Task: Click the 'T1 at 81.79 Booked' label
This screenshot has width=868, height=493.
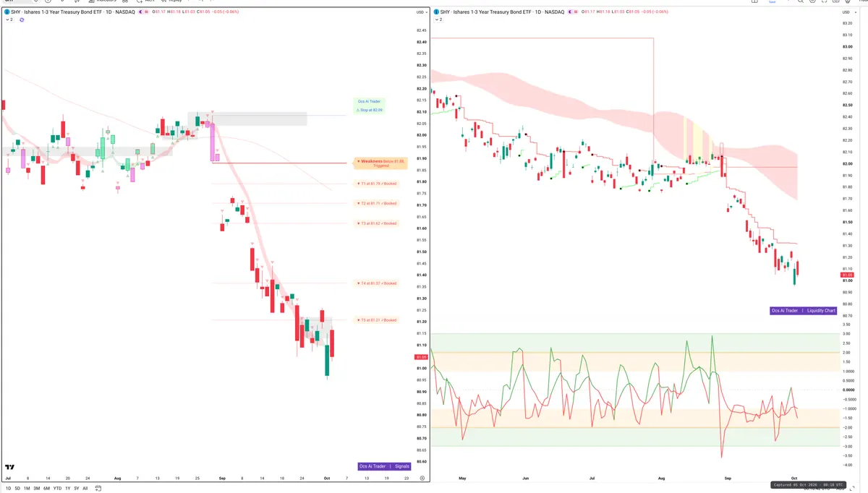Action: click(x=377, y=184)
